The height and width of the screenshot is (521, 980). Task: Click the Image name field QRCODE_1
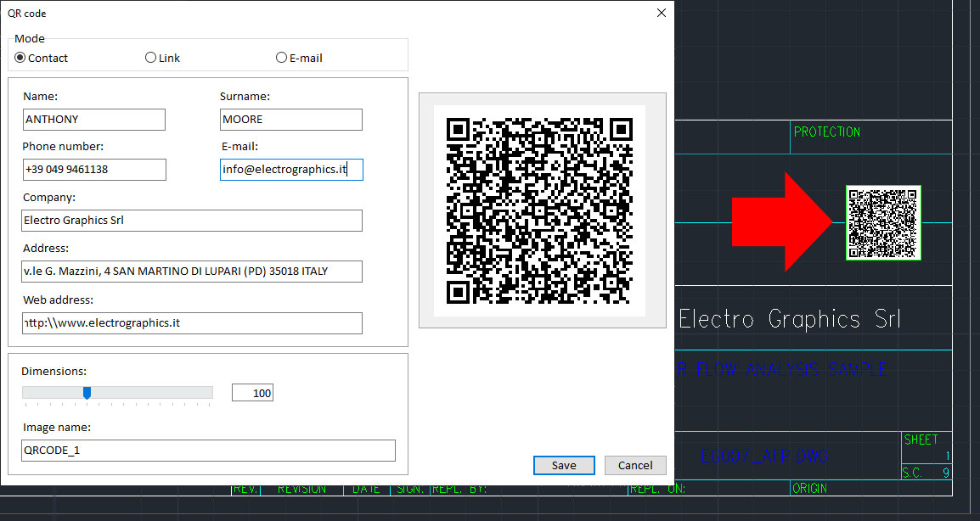[208, 451]
